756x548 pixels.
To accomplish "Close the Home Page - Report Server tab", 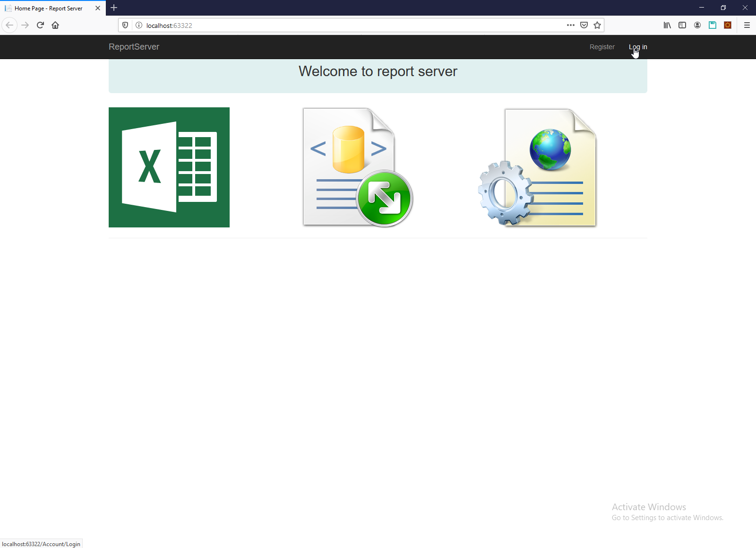I will click(x=98, y=8).
